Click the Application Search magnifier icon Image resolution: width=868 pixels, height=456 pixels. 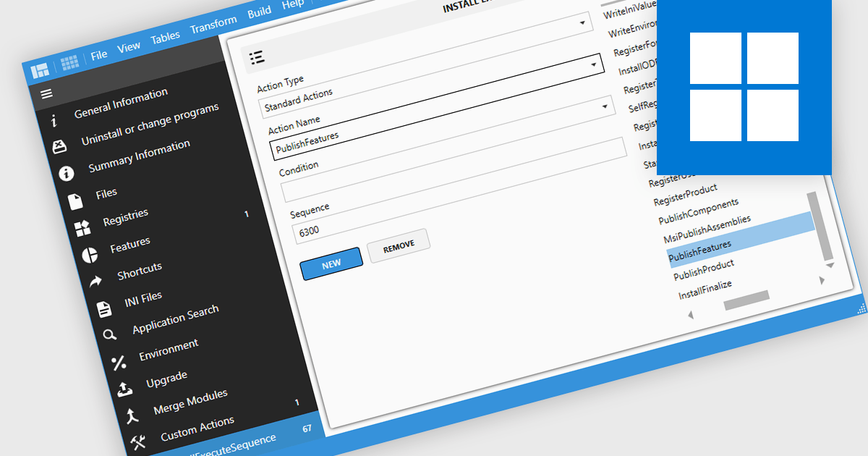coord(110,334)
